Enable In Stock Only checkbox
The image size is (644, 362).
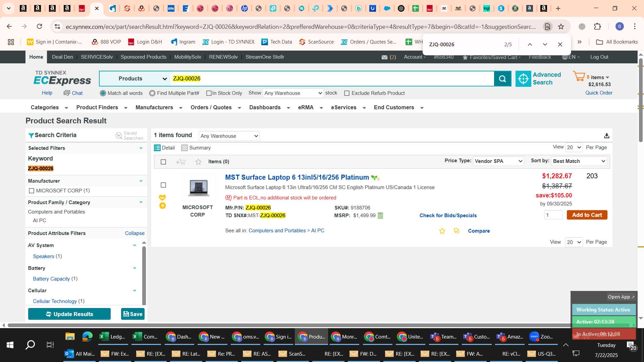pyautogui.click(x=209, y=93)
